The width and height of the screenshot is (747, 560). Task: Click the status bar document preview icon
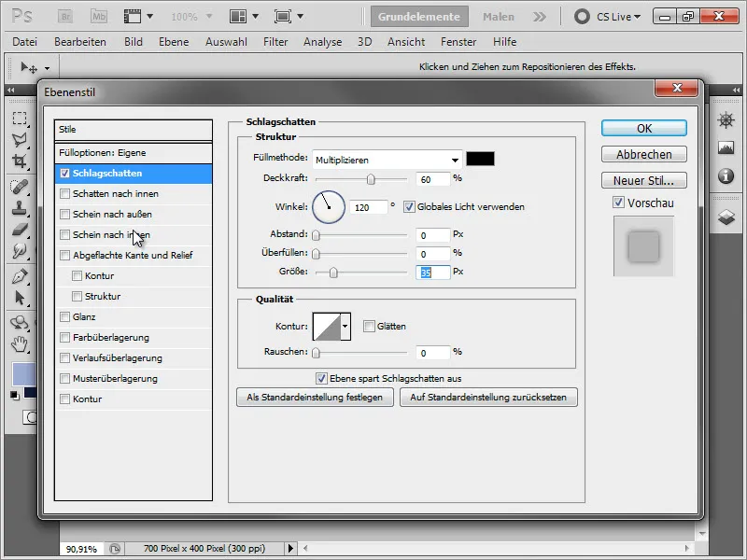pyautogui.click(x=115, y=549)
